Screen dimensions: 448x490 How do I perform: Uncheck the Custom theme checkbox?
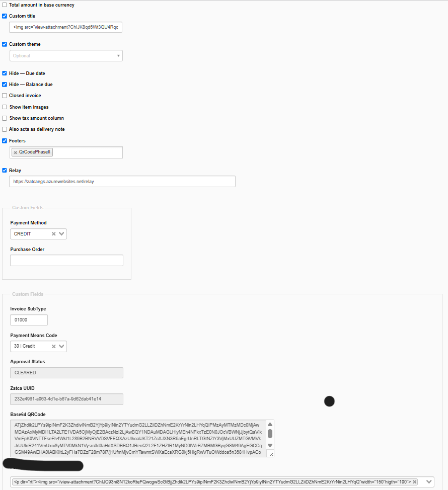[5, 44]
